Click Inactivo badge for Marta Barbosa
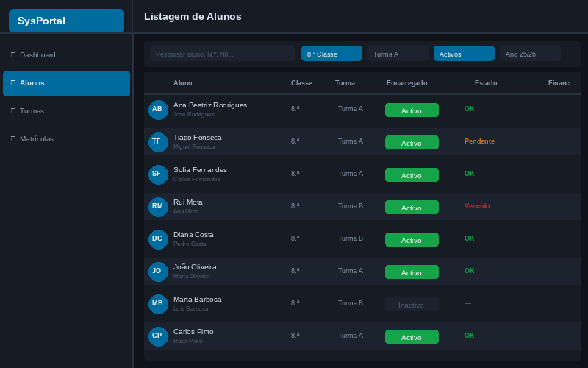This screenshot has width=588, height=368. tap(412, 305)
